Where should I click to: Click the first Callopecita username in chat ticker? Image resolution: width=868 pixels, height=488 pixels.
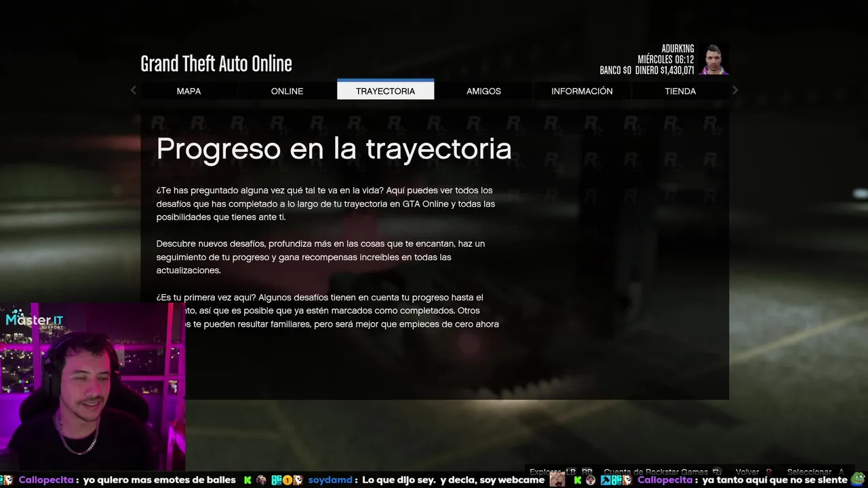click(x=45, y=480)
